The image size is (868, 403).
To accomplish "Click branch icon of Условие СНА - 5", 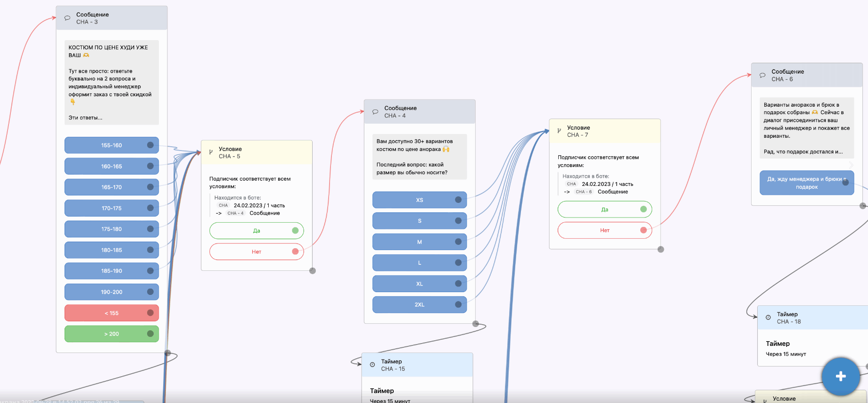I will pos(211,152).
